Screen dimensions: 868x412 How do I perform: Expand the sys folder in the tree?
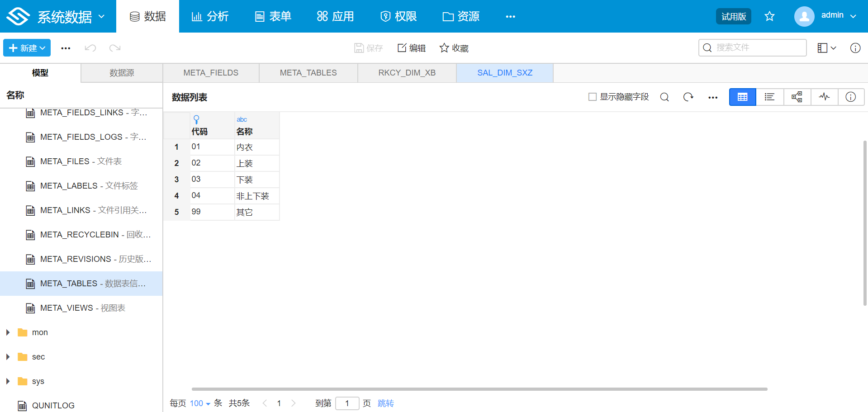7,381
